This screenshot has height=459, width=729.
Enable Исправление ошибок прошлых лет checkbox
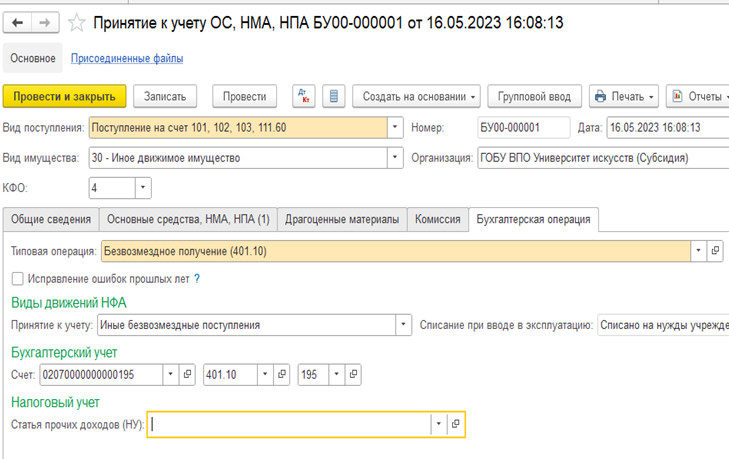(x=18, y=279)
